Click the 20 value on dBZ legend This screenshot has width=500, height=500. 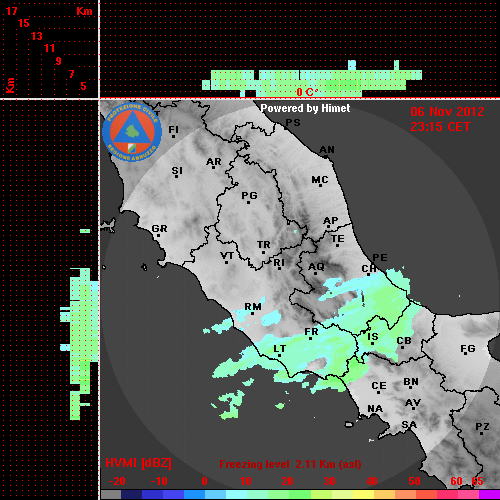(x=287, y=481)
